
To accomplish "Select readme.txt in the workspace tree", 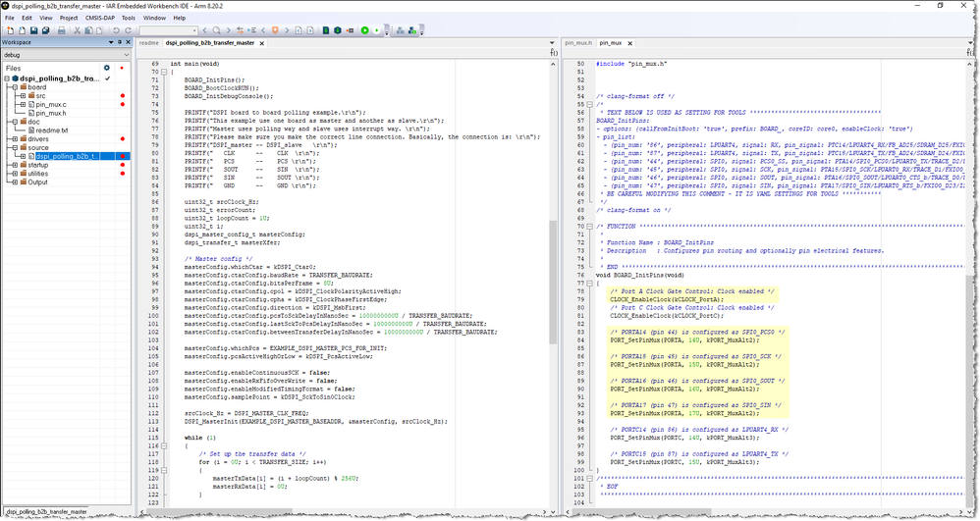I will click(51, 130).
